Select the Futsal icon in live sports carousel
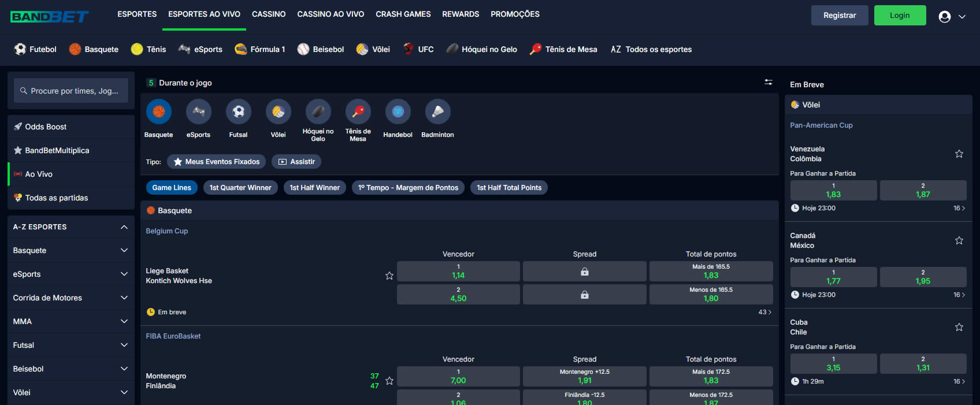 pyautogui.click(x=239, y=112)
